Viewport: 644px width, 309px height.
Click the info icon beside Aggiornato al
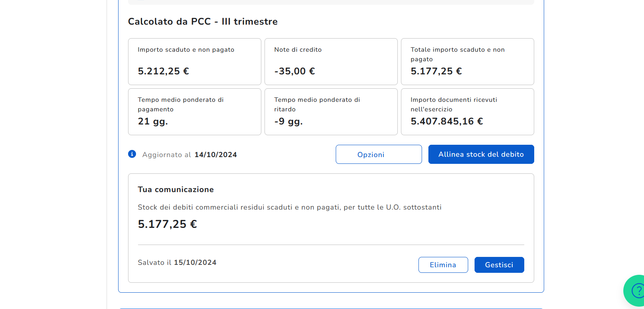(132, 154)
